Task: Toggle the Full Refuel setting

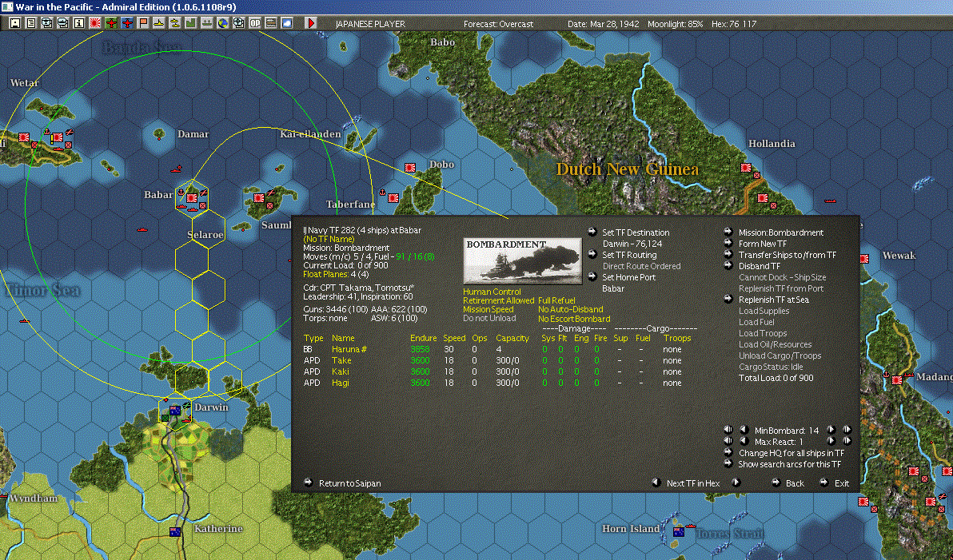Action: pyautogui.click(x=556, y=300)
